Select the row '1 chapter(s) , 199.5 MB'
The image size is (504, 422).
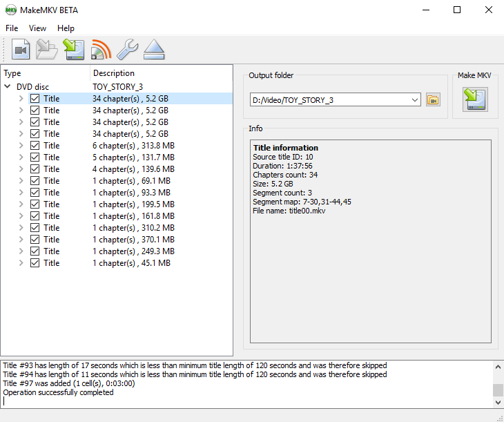pos(133,204)
